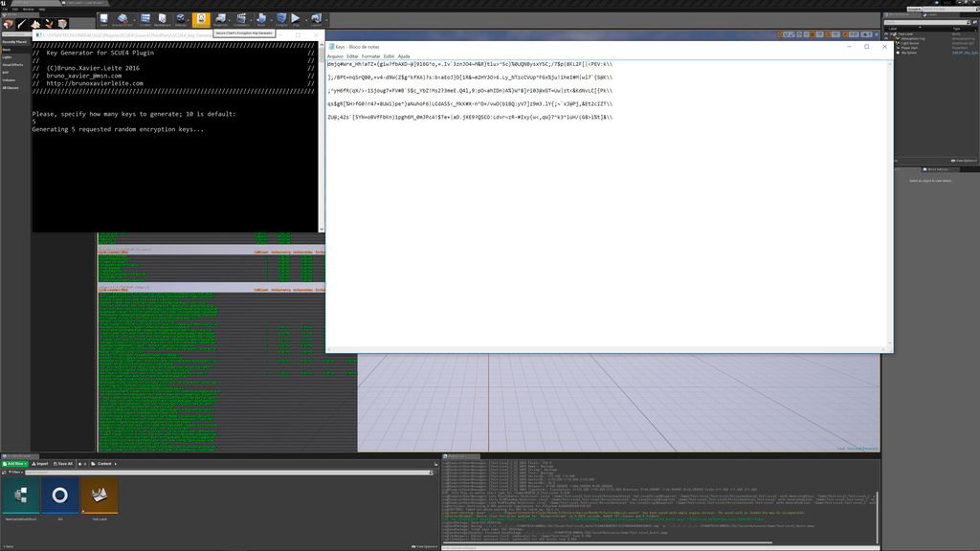Select the Test Level asset thumbnail
980x551 pixels.
[x=100, y=496]
